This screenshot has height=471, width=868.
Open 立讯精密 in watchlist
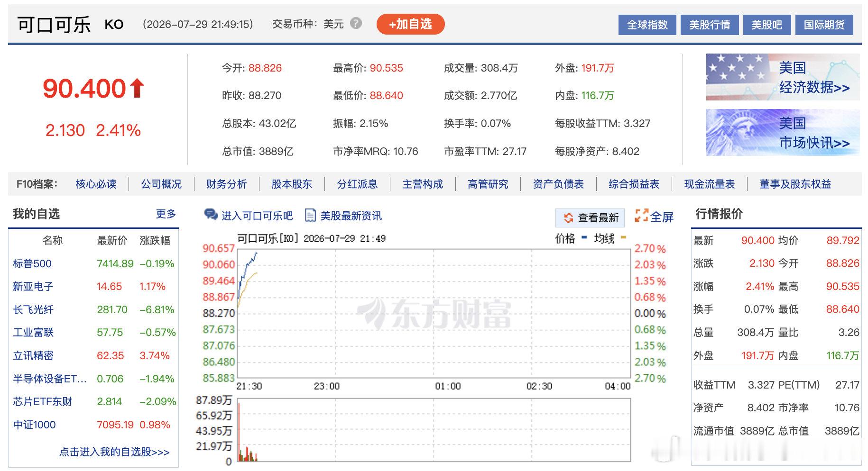33,355
